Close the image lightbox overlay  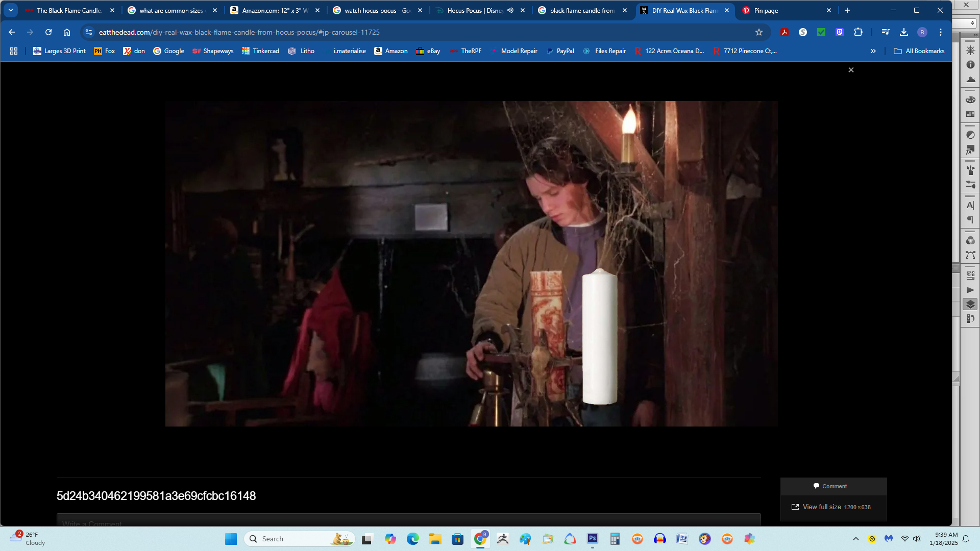(x=851, y=70)
